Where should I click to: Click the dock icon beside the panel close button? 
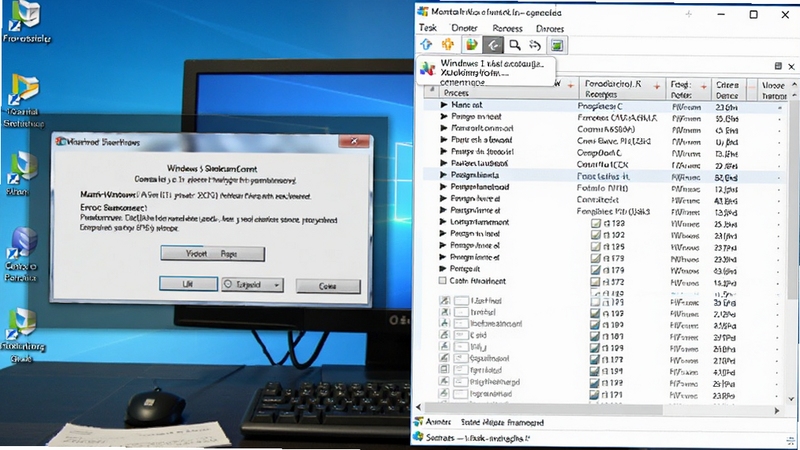coord(778,66)
